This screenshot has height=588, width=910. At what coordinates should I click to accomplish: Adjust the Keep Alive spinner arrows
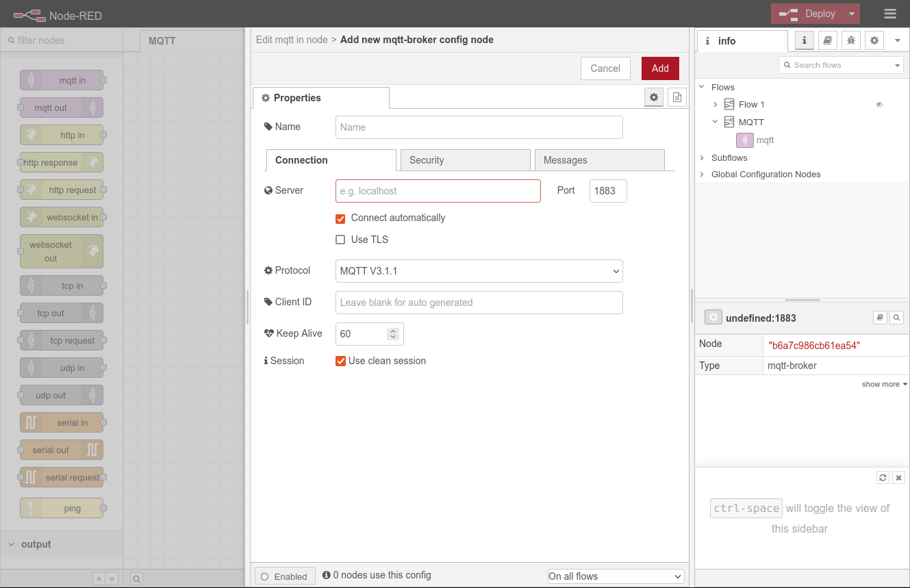392,334
